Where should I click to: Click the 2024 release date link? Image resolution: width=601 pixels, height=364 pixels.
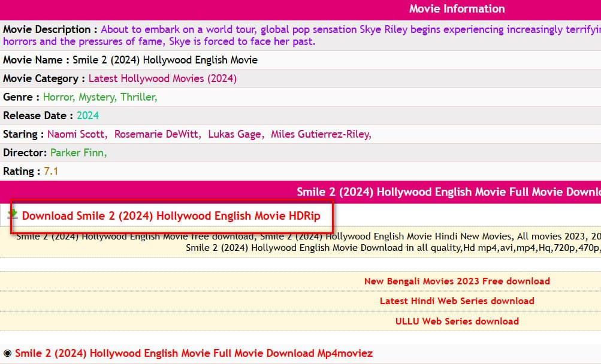coord(87,116)
